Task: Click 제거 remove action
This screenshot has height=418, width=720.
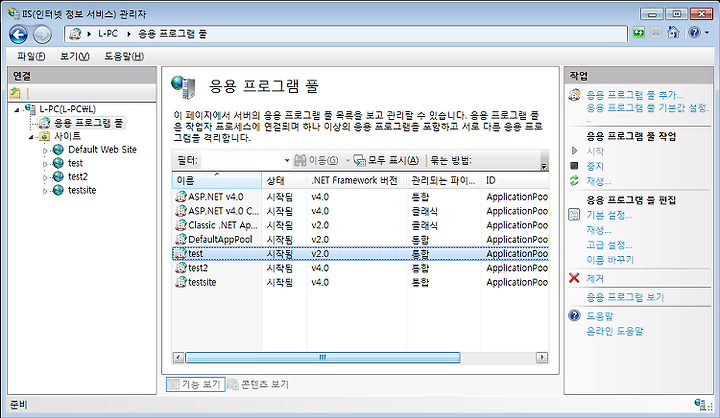Action: (x=595, y=278)
